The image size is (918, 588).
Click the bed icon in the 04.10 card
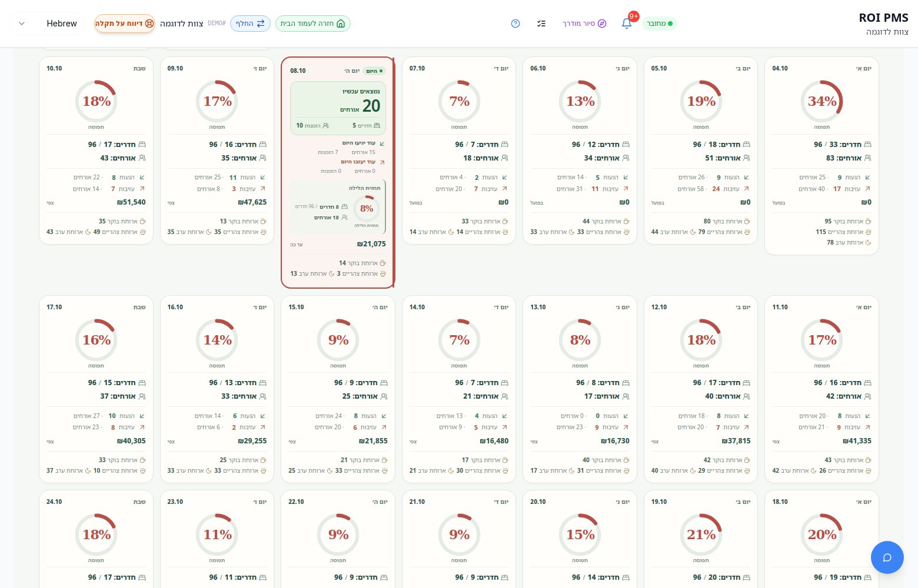867,145
